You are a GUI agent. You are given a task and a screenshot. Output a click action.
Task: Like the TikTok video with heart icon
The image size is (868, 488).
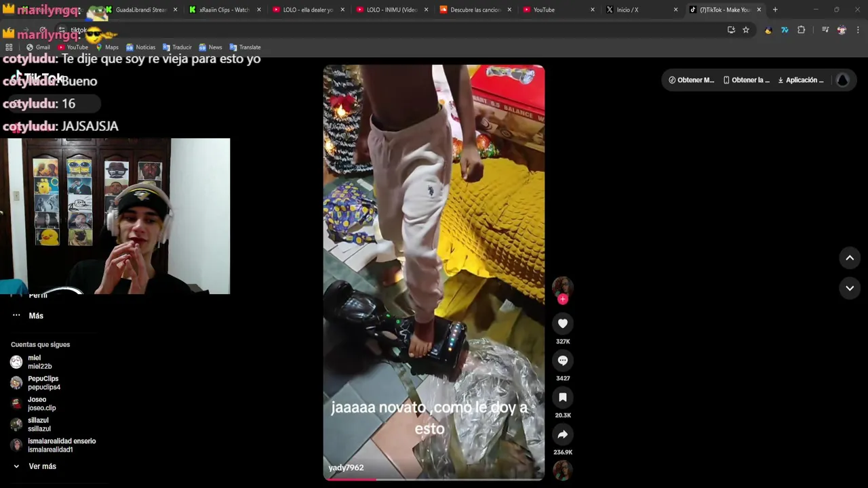[x=562, y=323]
